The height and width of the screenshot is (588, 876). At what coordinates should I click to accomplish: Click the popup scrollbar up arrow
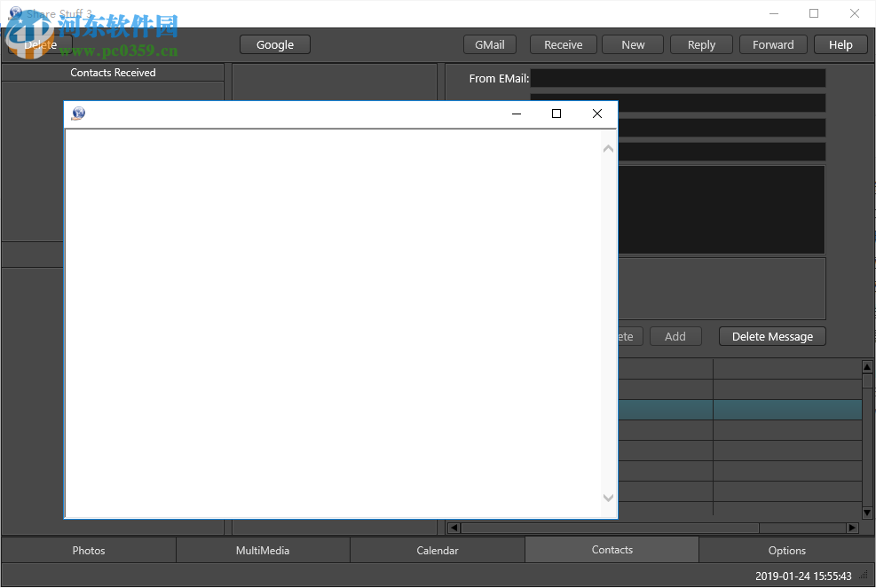[x=608, y=148]
